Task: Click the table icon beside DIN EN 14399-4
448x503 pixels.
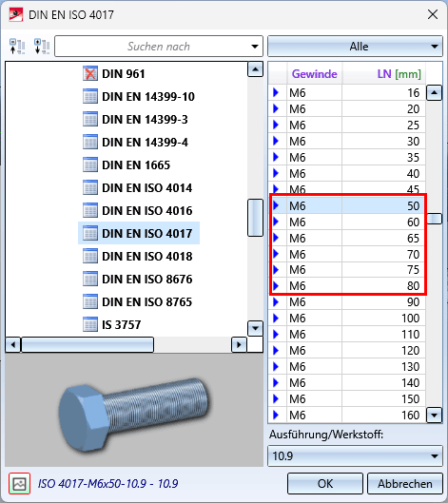Action: 90,142
